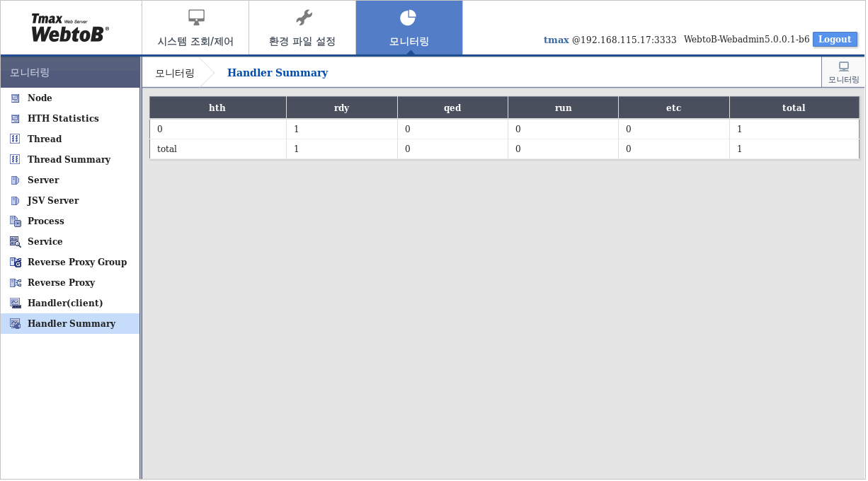Go to Thread Summary
This screenshot has height=481, width=868.
(x=70, y=160)
